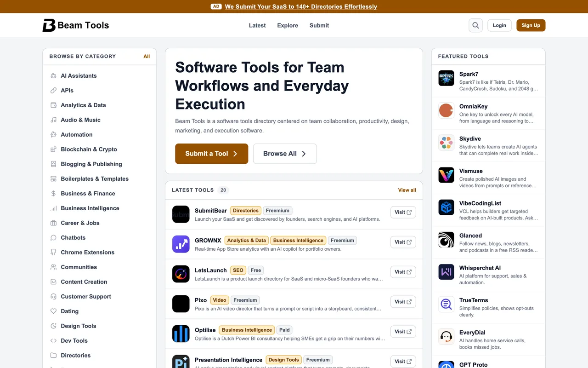Open the EveryDial headset logo
The height and width of the screenshot is (368, 588).
[x=446, y=337]
